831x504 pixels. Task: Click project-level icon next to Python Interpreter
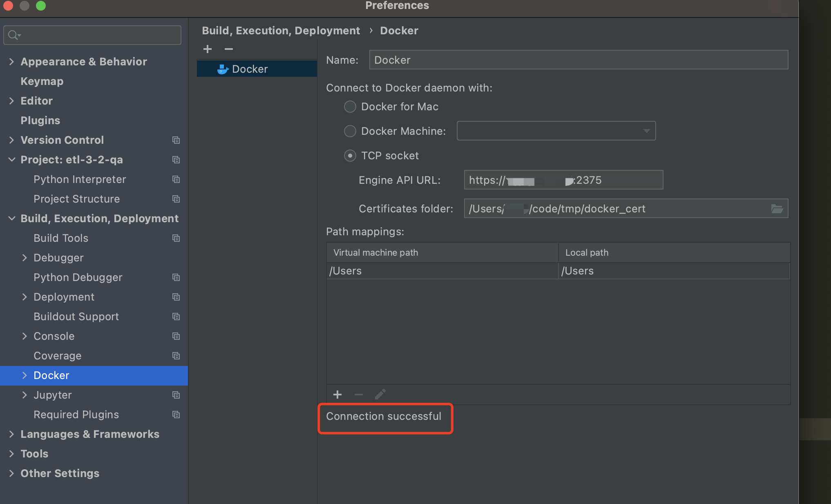coord(176,179)
